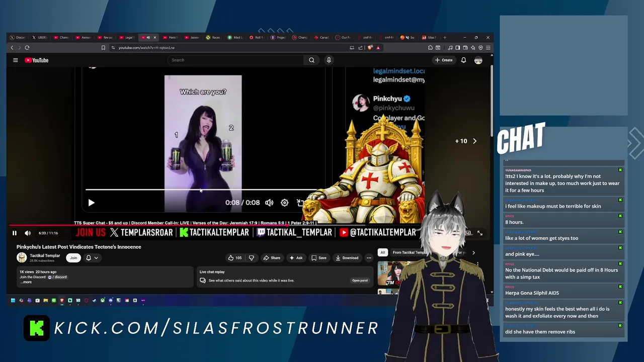The image size is (644, 362).
Task: Pause the YouTube video
Action: click(x=15, y=233)
